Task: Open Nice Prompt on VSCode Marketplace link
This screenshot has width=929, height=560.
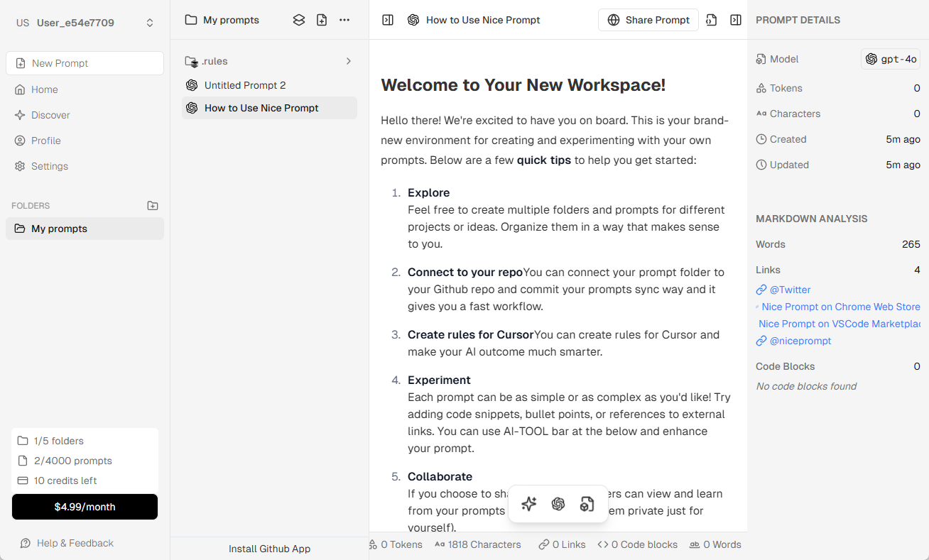Action: point(838,324)
